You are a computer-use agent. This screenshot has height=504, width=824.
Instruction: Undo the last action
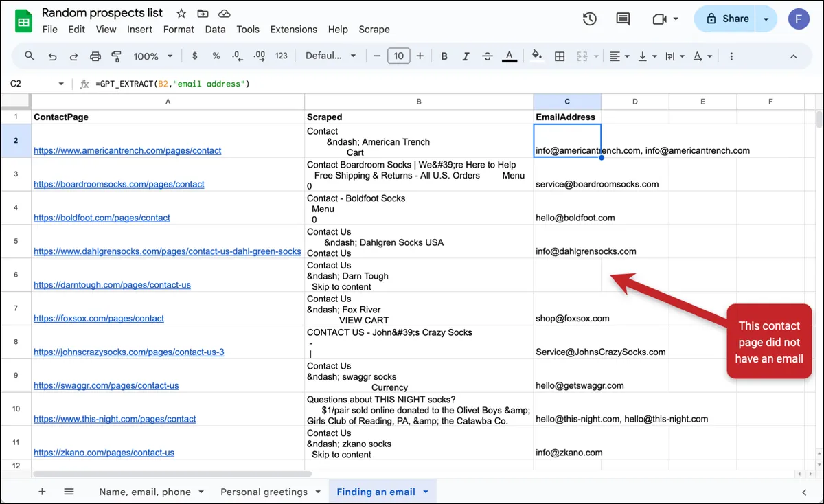[52, 56]
